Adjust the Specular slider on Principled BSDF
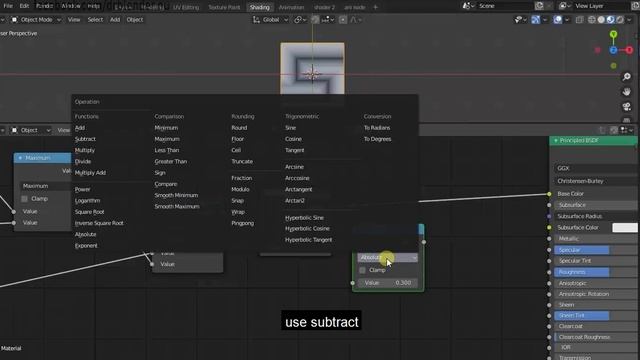This screenshot has height=360, width=640. pos(596,250)
